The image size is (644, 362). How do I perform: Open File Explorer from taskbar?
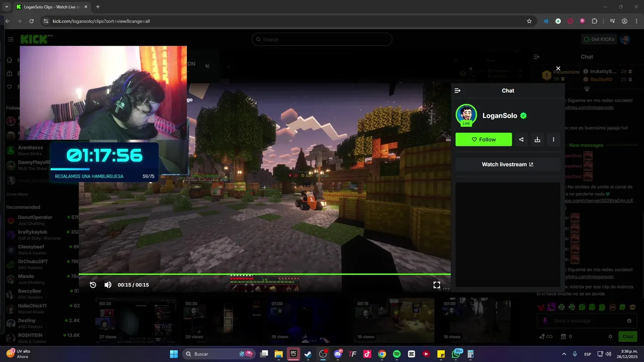pos(279,354)
